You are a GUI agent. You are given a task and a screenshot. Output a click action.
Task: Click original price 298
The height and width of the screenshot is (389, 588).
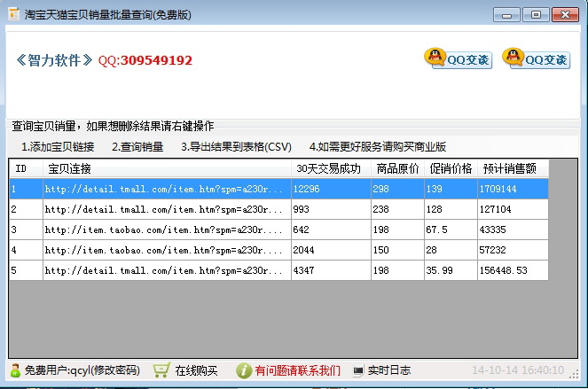click(x=380, y=189)
